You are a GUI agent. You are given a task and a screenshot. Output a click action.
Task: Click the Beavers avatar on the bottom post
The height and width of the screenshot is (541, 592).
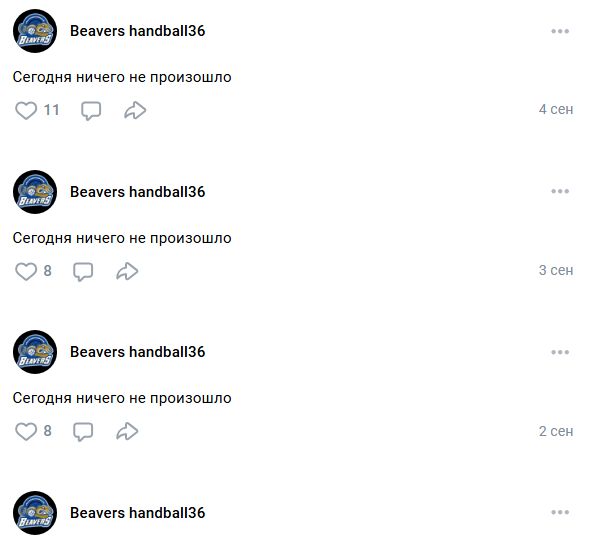click(x=35, y=513)
